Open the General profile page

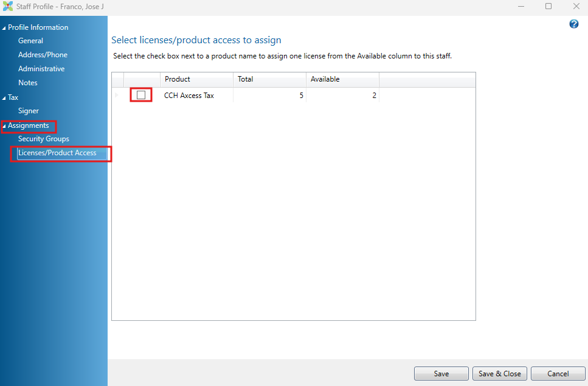pyautogui.click(x=30, y=41)
